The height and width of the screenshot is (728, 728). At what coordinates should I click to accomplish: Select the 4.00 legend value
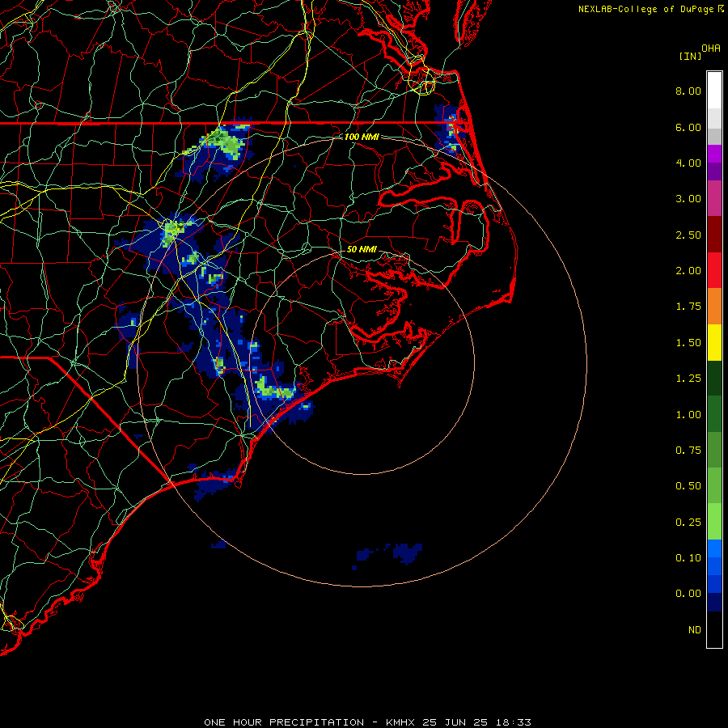688,163
